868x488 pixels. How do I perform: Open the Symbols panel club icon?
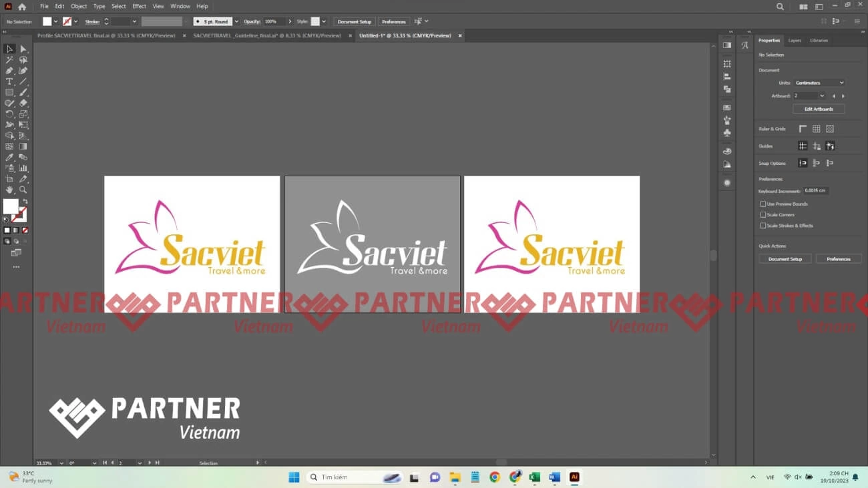click(727, 133)
